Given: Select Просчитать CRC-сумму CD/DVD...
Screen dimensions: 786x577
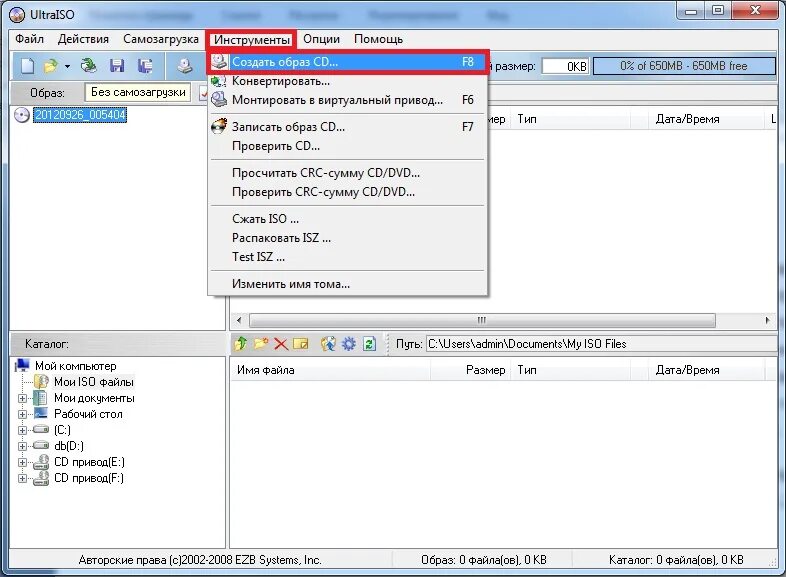Looking at the screenshot, I should pos(347,173).
